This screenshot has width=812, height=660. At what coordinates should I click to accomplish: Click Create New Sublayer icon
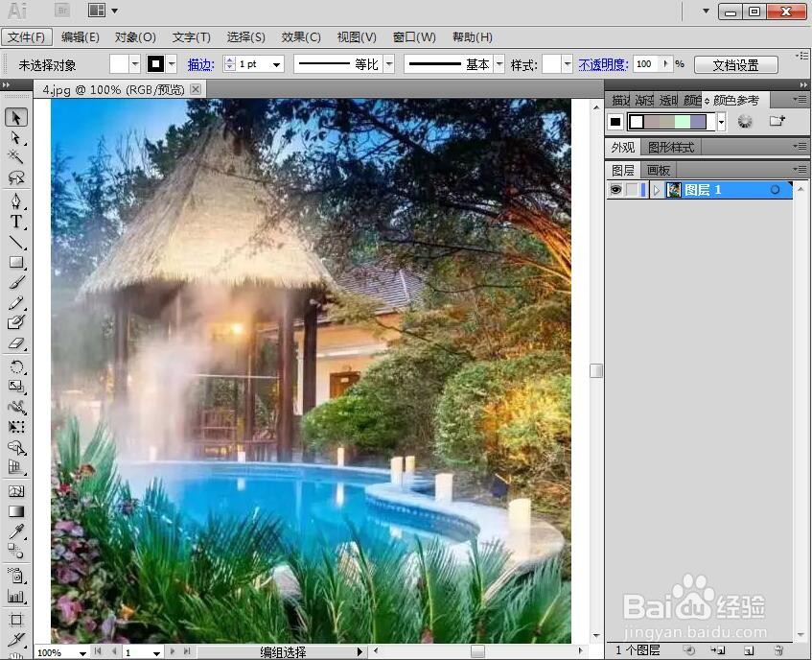pyautogui.click(x=718, y=650)
